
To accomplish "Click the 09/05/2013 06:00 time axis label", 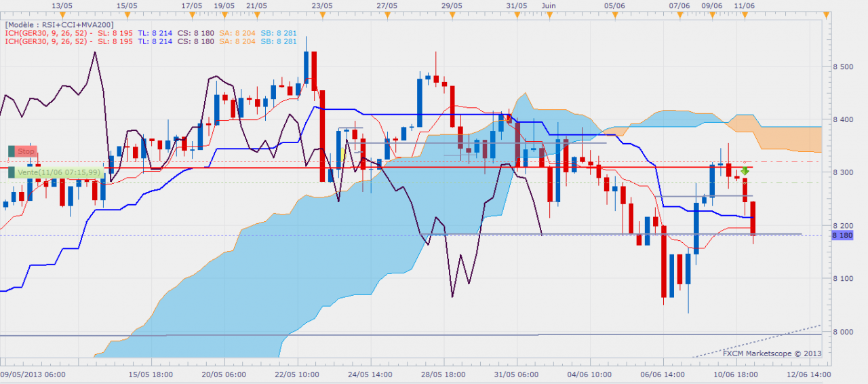I will pyautogui.click(x=33, y=374).
